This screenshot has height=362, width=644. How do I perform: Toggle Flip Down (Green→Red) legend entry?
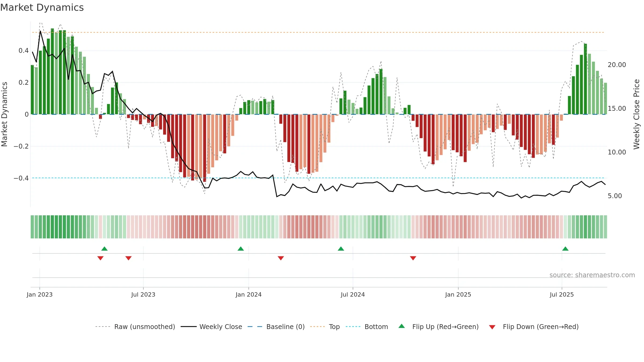coord(534,327)
